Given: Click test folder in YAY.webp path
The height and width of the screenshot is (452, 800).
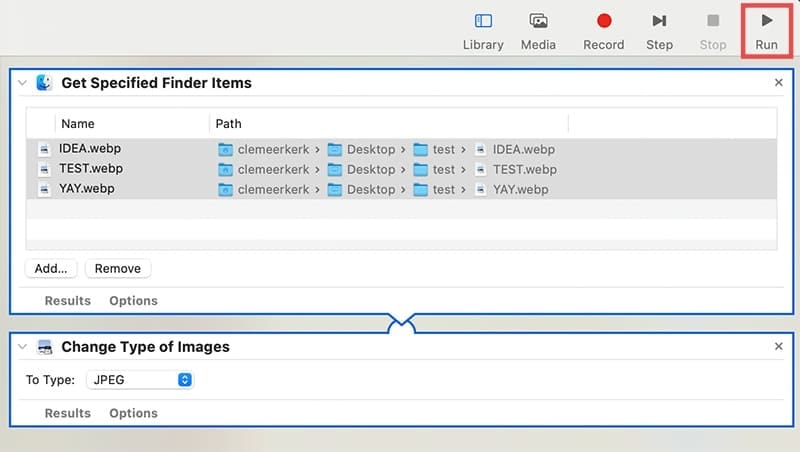Looking at the screenshot, I should [434, 190].
